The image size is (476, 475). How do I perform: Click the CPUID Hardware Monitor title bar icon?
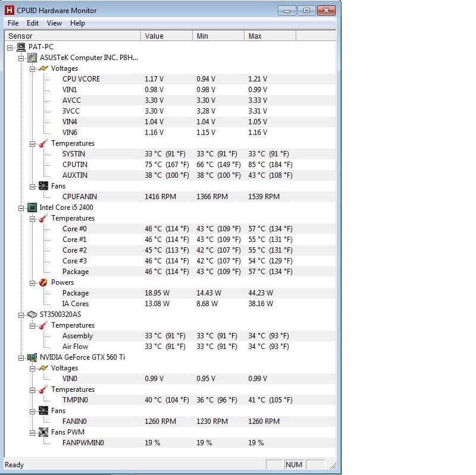pyautogui.click(x=10, y=10)
